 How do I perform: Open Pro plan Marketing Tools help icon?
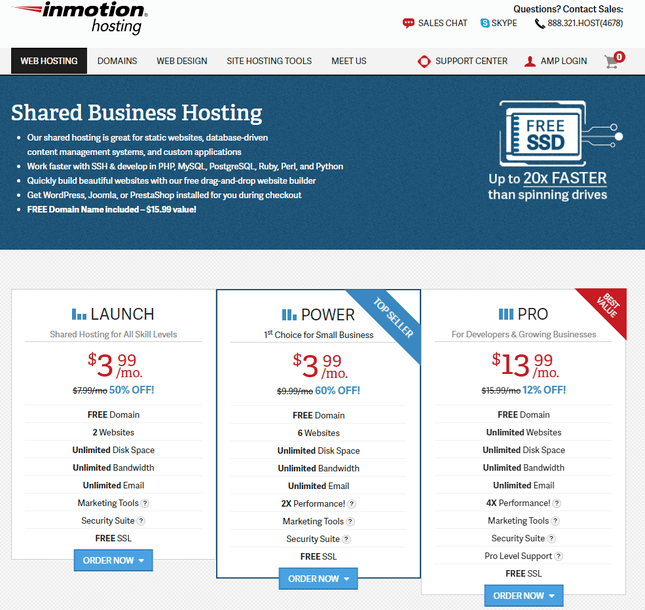click(x=555, y=521)
